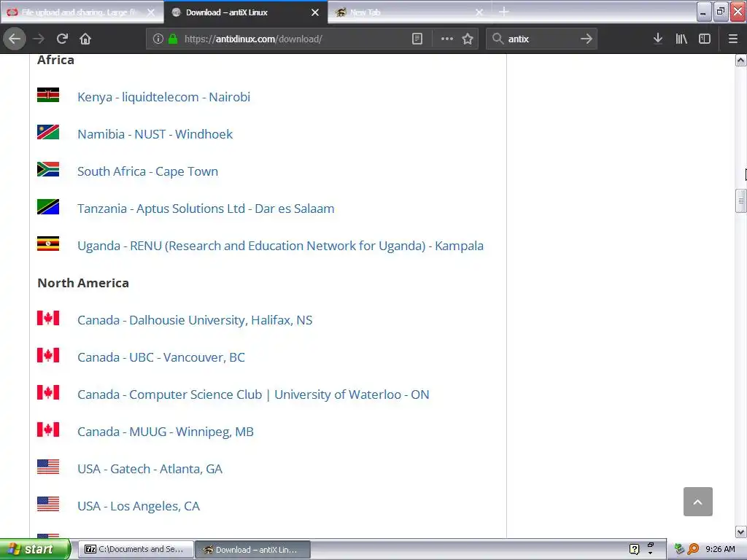Click the help question mark tray icon

click(634, 549)
